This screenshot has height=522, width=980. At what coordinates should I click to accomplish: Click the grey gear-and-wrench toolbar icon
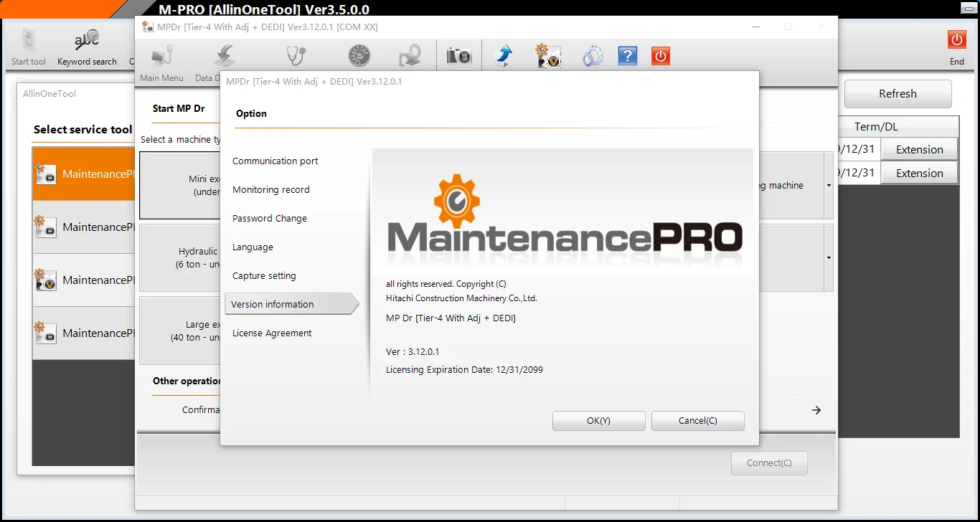[410, 56]
